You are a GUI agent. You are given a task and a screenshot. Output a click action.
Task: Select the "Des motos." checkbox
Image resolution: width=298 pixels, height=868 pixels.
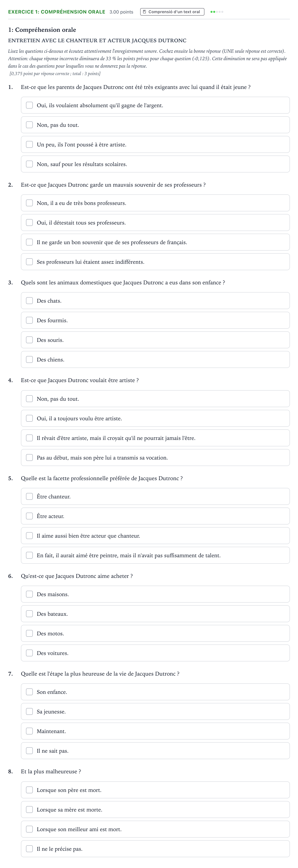(30, 634)
